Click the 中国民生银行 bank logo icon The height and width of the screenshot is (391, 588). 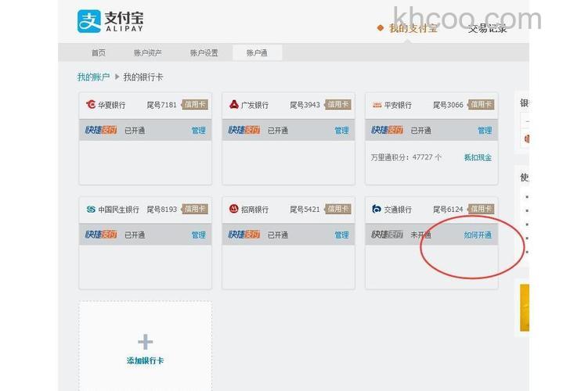(91, 209)
